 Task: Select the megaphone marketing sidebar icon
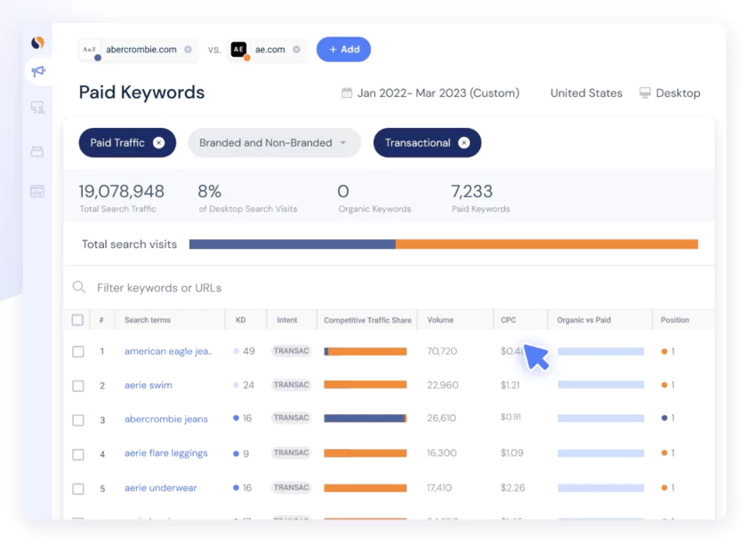[x=37, y=71]
